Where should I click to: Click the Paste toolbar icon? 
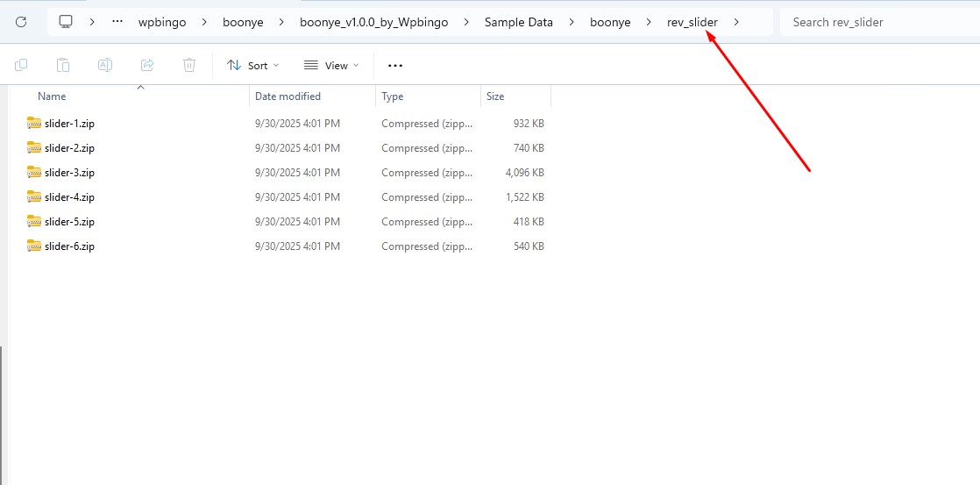63,65
